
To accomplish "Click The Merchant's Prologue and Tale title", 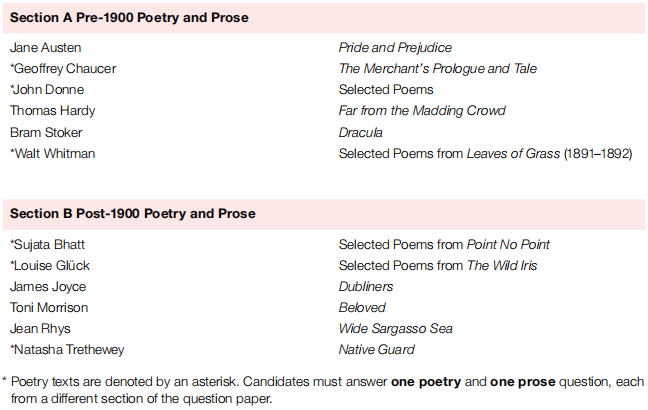I will [438, 69].
